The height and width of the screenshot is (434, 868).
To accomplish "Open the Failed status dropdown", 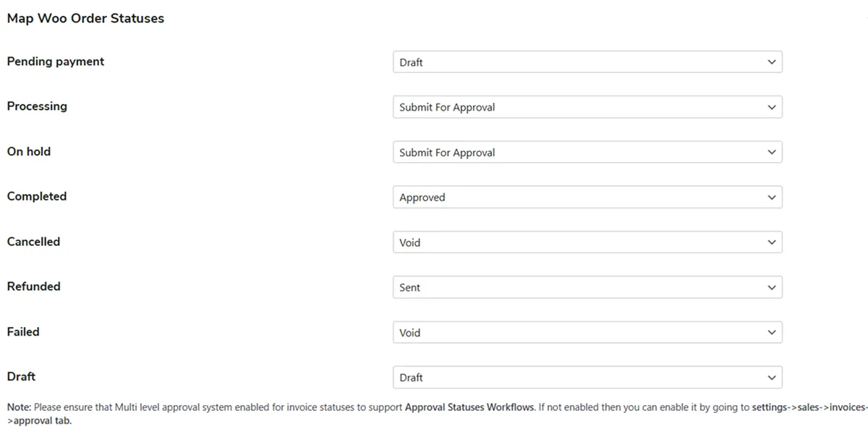I will pos(587,332).
